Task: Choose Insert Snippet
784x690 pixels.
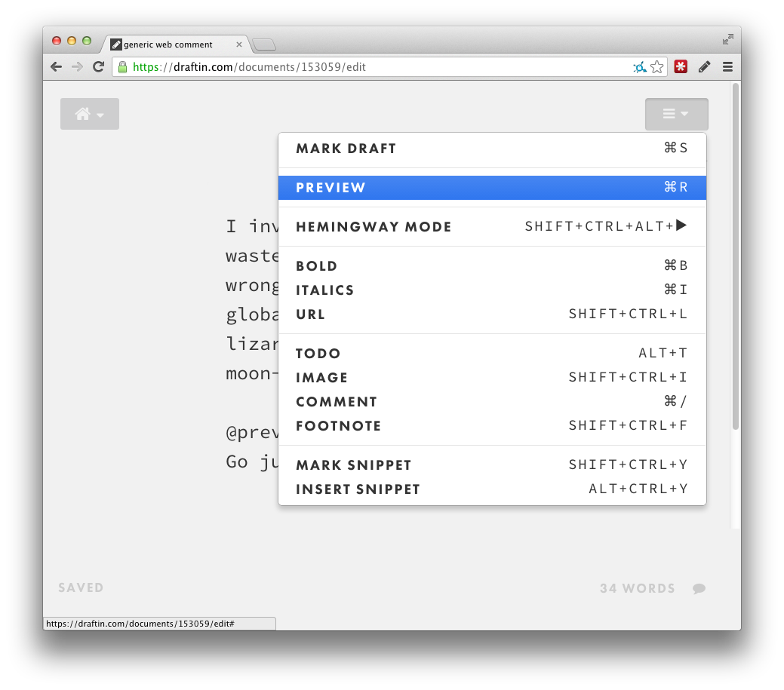Action: (x=492, y=489)
